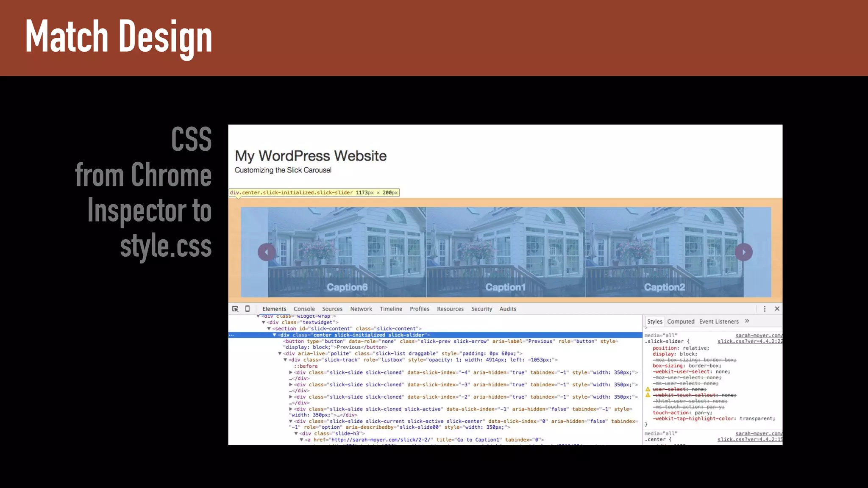Viewport: 868px width, 488px height.
Task: Click My WordPress Website site title
Action: click(311, 156)
